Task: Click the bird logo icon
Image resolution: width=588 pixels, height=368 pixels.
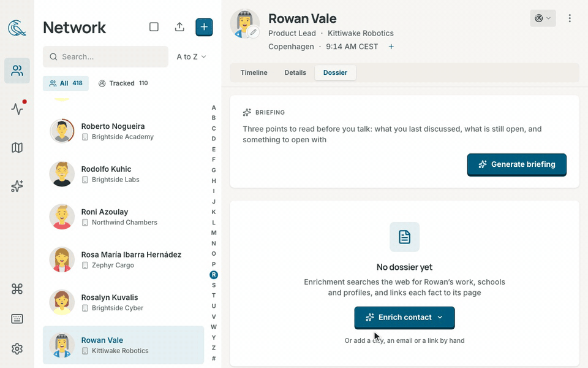Action: click(17, 28)
